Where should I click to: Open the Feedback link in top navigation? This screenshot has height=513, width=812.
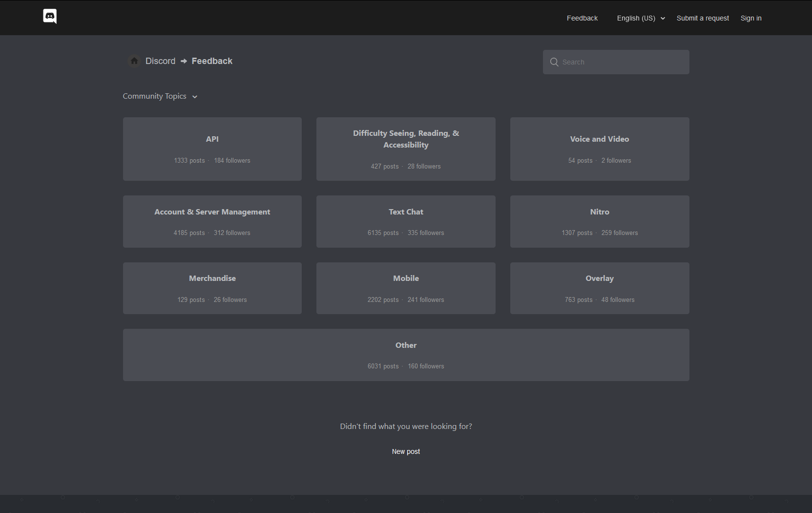tap(582, 18)
